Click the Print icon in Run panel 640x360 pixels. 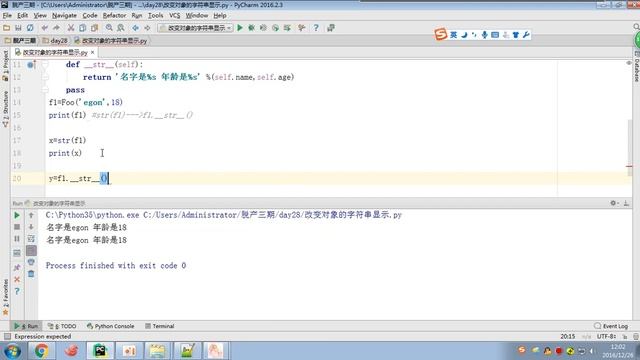(x=31, y=262)
